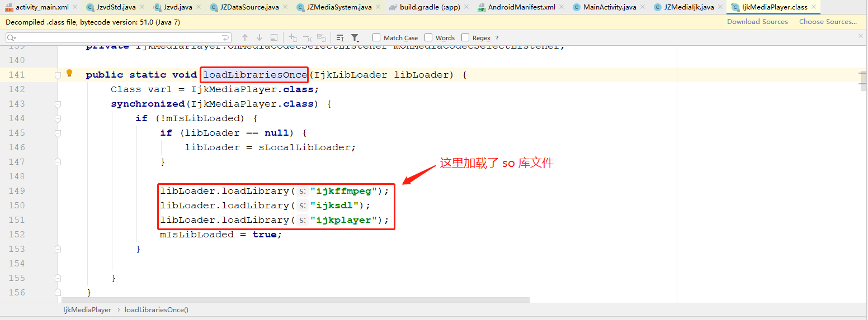This screenshot has width=868, height=320.
Task: Click the yellow lightbulb intention icon
Action: click(x=70, y=73)
